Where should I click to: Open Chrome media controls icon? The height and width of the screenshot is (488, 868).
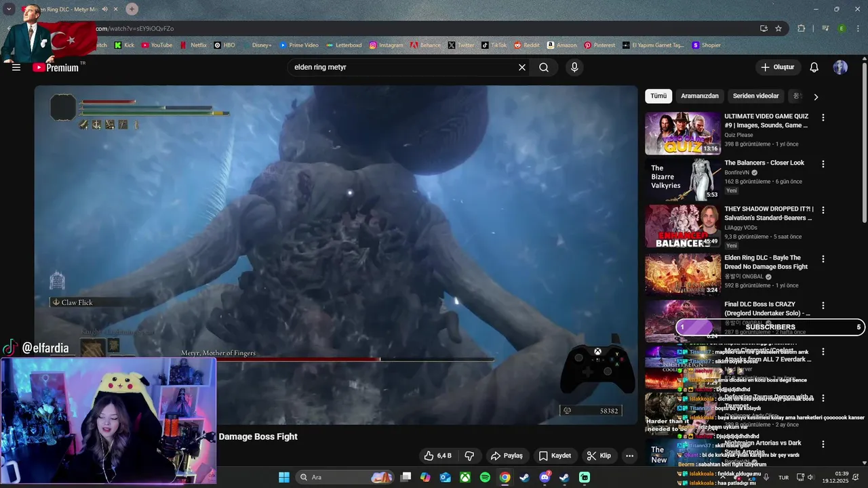pos(825,28)
